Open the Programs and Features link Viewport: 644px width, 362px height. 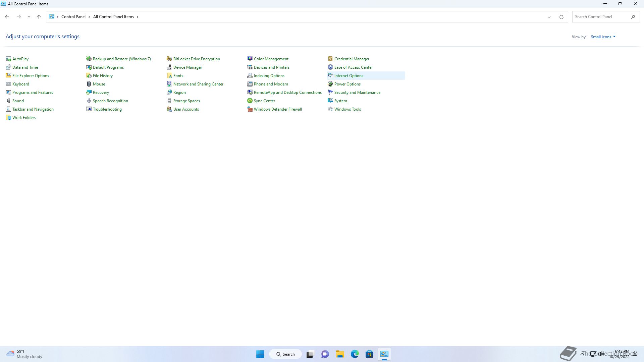(33, 93)
